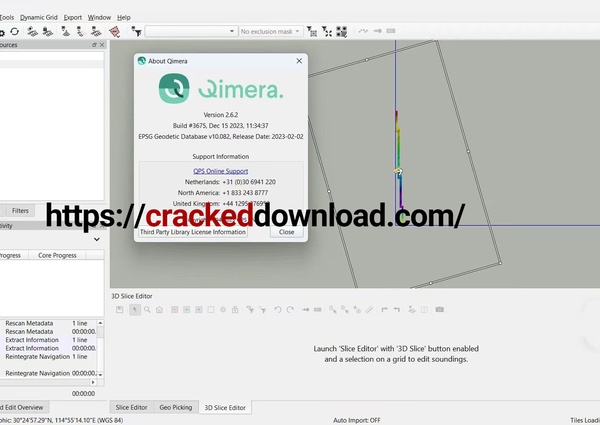Image resolution: width=600 pixels, height=425 pixels.
Task: Click the job list scrollbar down arrow
Action: tap(100, 375)
